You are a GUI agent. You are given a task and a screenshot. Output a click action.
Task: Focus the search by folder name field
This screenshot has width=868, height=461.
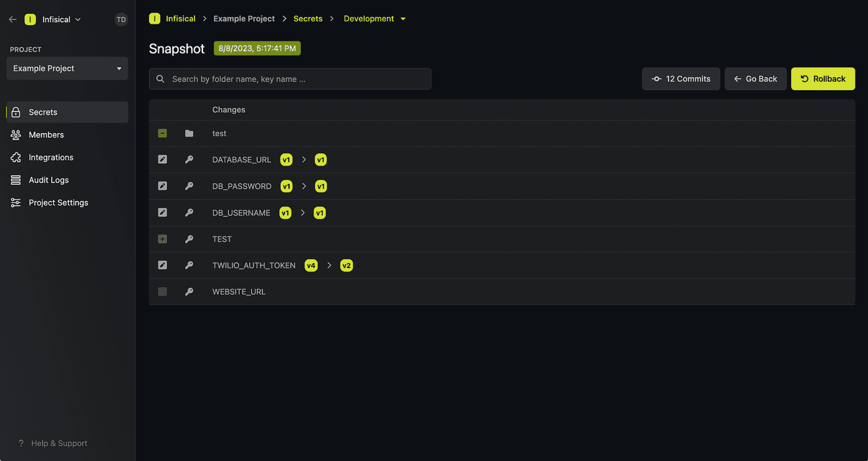(x=290, y=79)
